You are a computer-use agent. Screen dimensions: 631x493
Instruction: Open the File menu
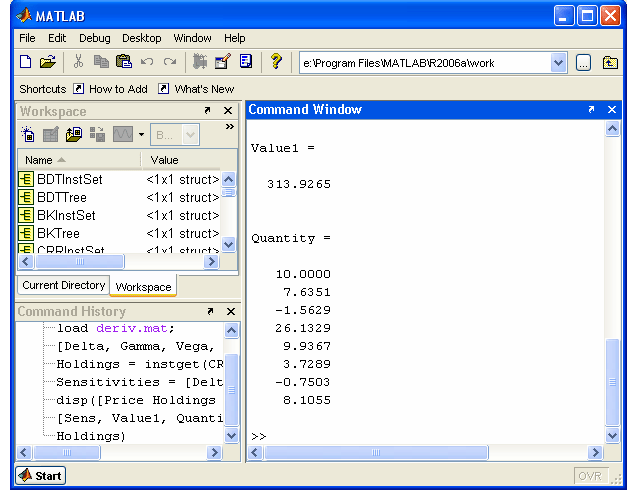pos(27,38)
